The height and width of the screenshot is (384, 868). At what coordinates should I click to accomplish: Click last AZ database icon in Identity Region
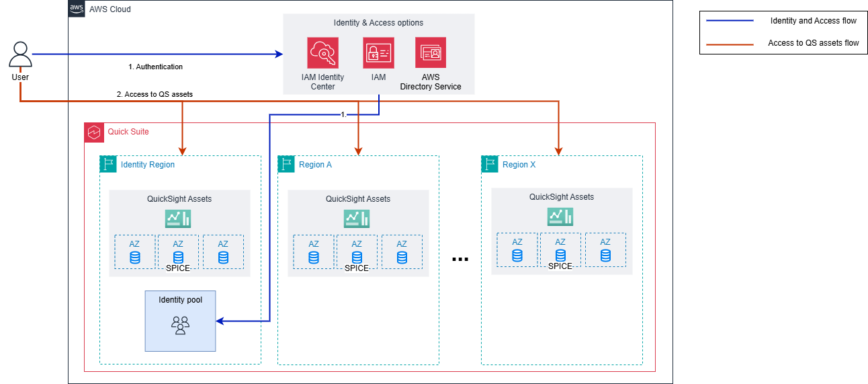tap(223, 258)
